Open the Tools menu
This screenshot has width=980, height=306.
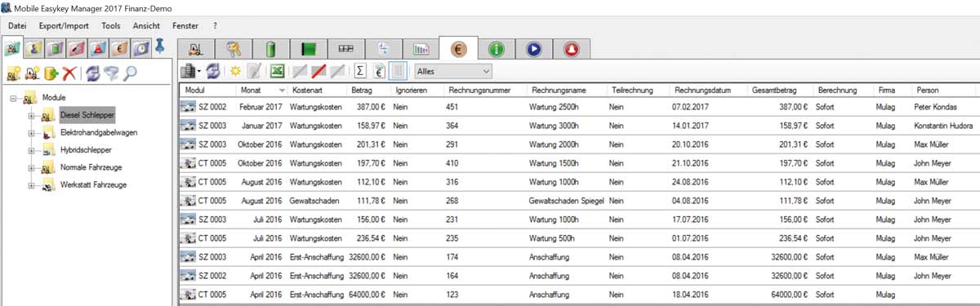(111, 26)
